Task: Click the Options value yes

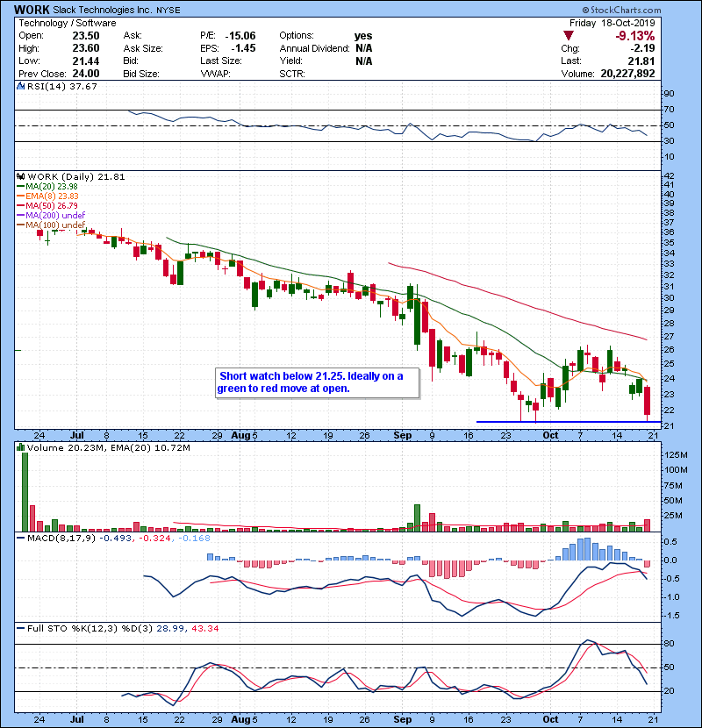Action: coord(363,36)
